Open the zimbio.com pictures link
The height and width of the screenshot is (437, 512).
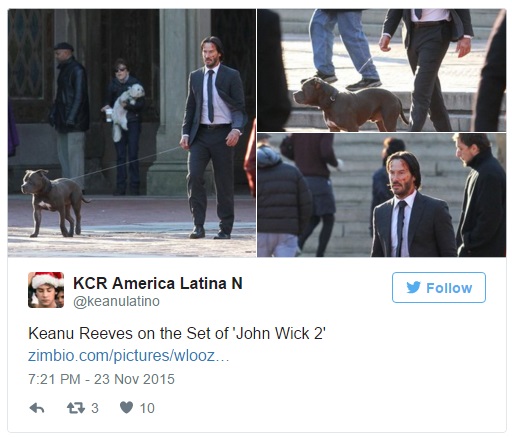128,355
